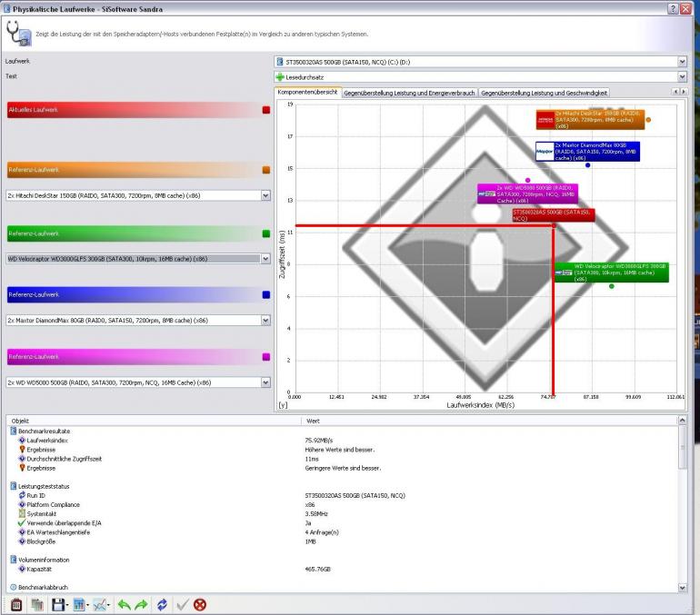Click the gray checkmark OK icon
Image resolution: width=700 pixels, height=615 pixels.
pyautogui.click(x=182, y=605)
